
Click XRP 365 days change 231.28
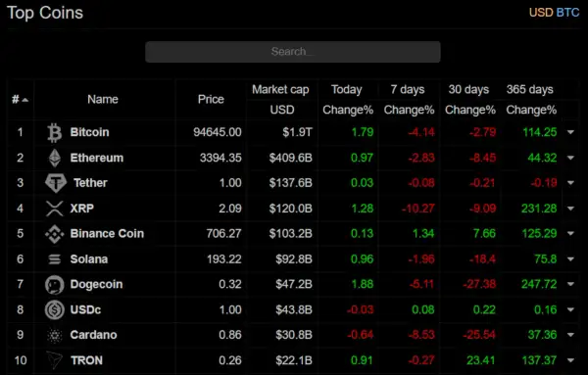[539, 209]
